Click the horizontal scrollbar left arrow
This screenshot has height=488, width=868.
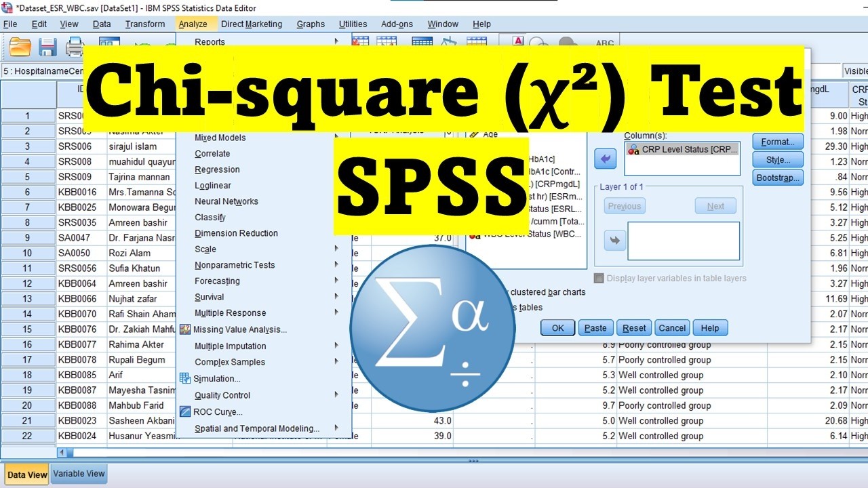[63, 452]
